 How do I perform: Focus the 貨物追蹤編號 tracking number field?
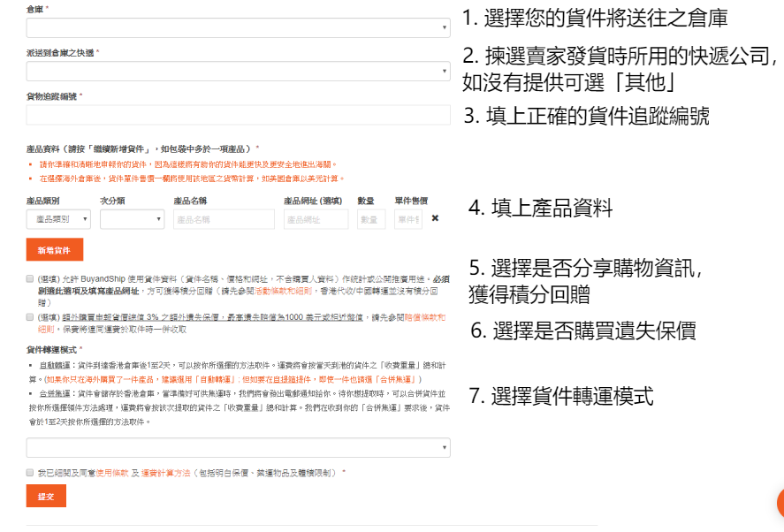tap(238, 115)
